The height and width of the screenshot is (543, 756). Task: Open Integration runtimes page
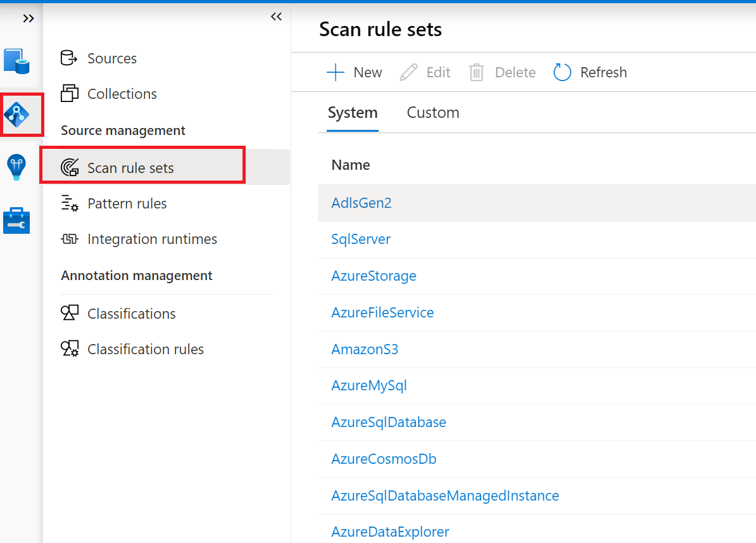click(152, 239)
